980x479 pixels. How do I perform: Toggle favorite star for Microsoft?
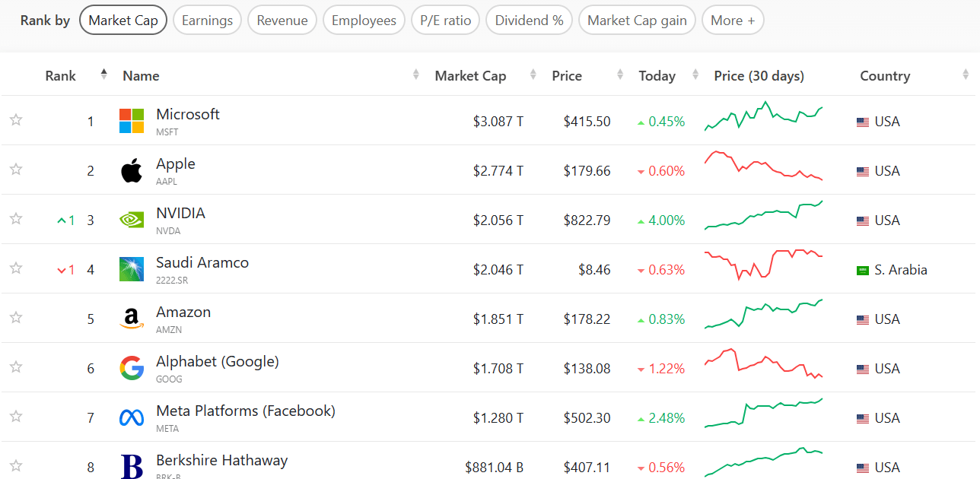[x=16, y=120]
